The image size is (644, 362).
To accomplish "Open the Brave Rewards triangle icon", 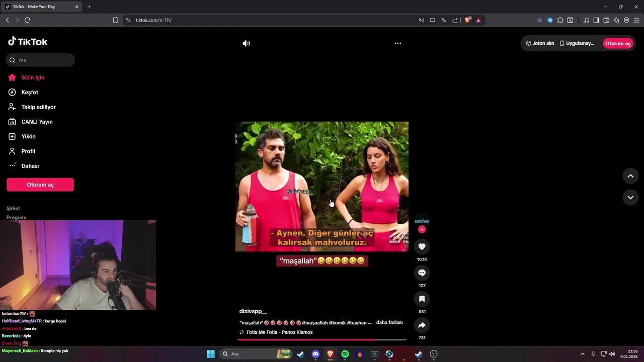I will (478, 20).
